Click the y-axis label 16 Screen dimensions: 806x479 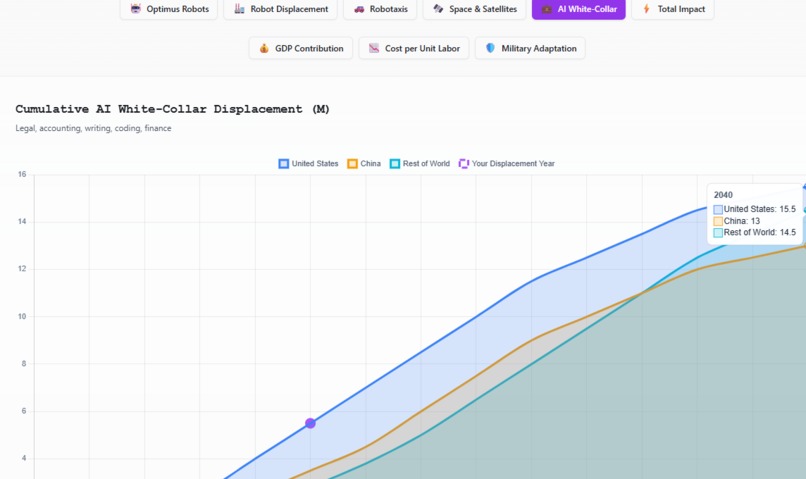point(22,174)
